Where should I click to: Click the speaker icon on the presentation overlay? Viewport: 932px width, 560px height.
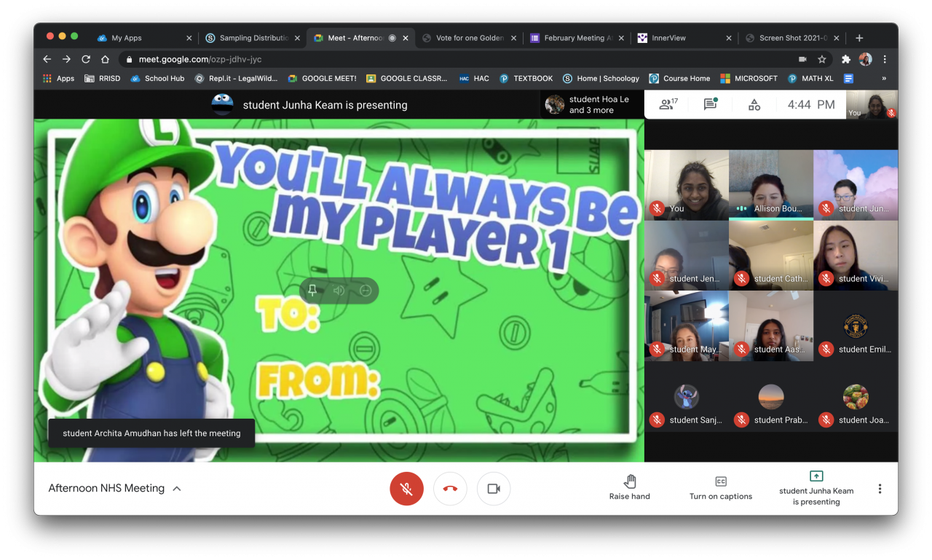click(x=339, y=291)
